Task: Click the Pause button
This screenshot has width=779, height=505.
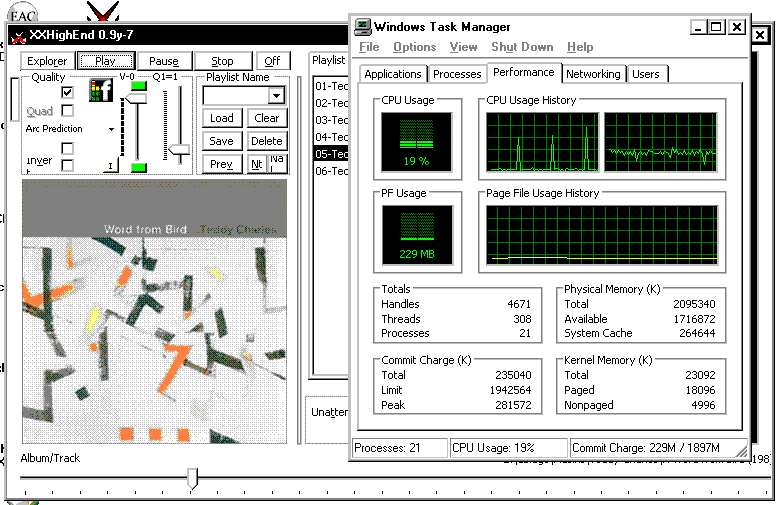Action: point(164,61)
